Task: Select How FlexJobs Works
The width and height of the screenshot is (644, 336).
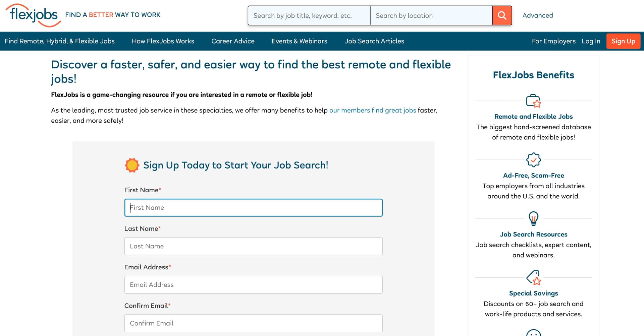Action: (163, 41)
